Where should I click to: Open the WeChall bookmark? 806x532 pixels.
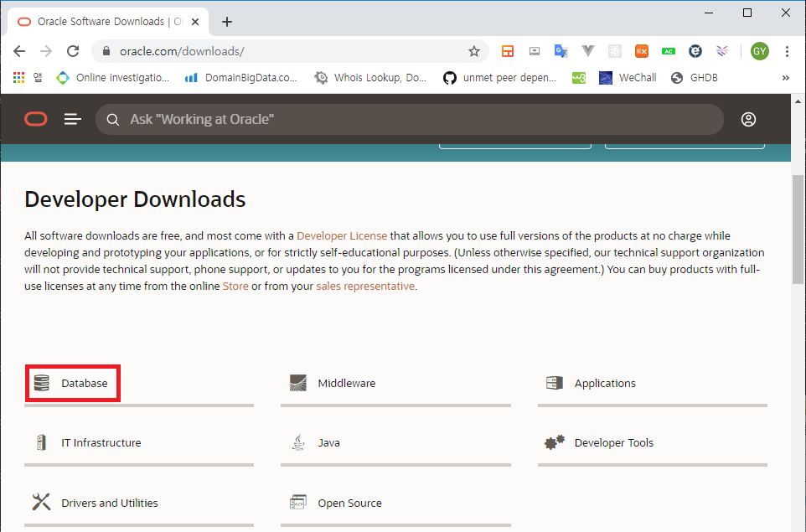628,78
